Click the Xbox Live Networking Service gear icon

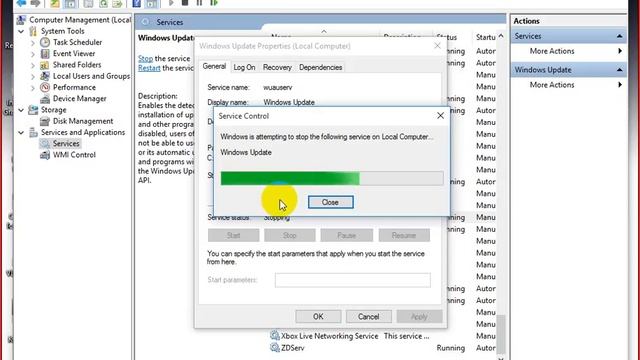[275, 336]
